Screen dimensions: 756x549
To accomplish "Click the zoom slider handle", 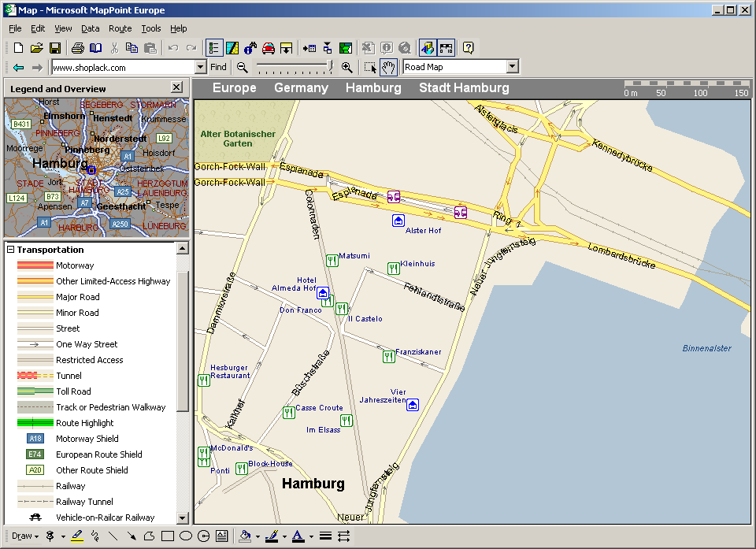I will pos(330,66).
